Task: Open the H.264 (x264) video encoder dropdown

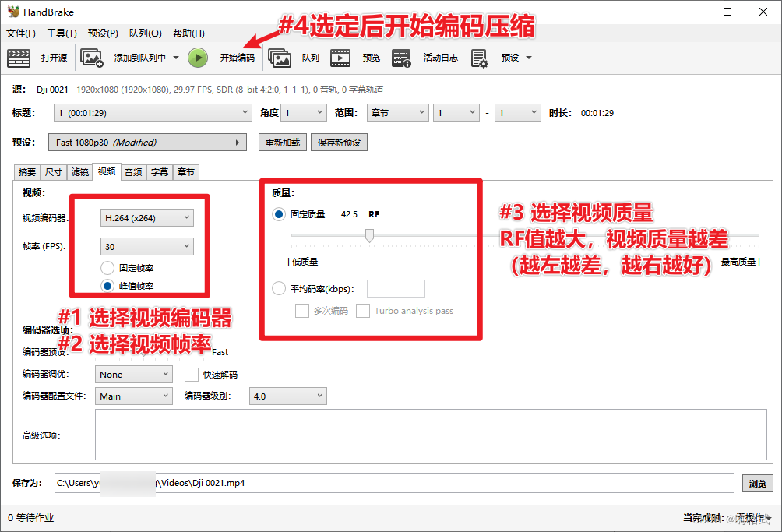Action: click(146, 218)
